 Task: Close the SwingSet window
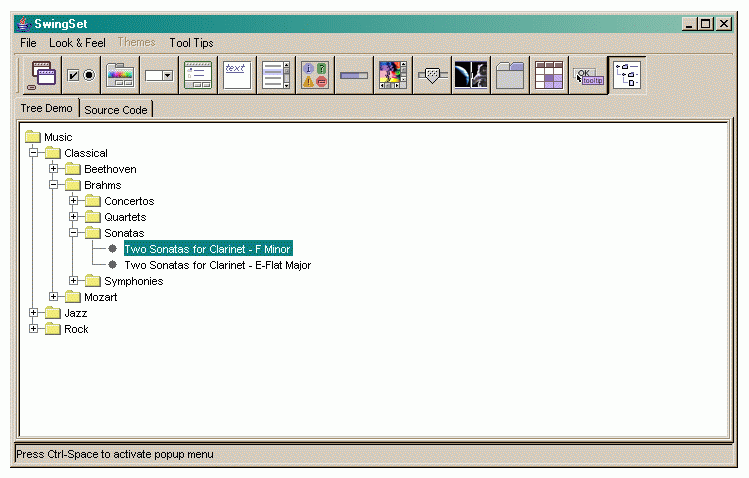(x=724, y=23)
